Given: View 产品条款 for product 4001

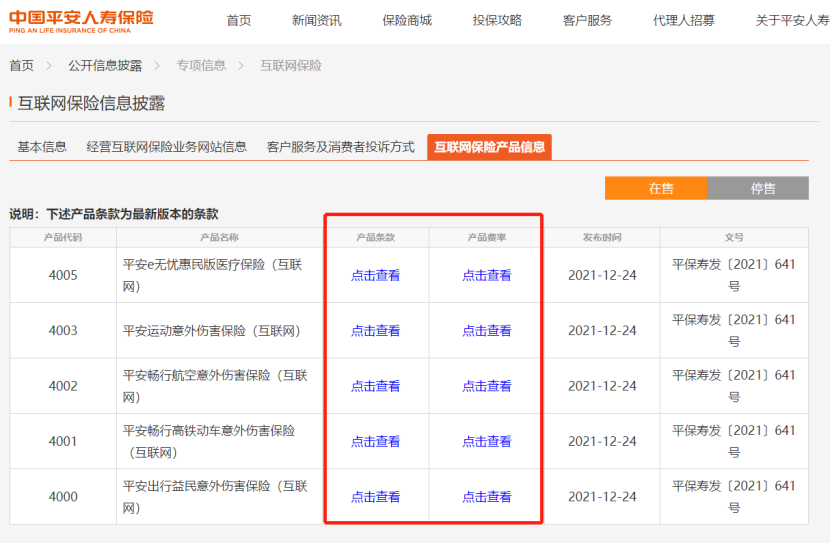Looking at the screenshot, I should pyautogui.click(x=375, y=442).
